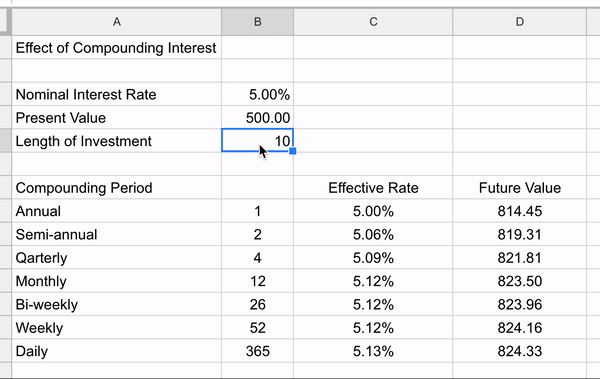Select the Monthly effective rate 5.12%
This screenshot has height=379, width=600.
tap(373, 281)
